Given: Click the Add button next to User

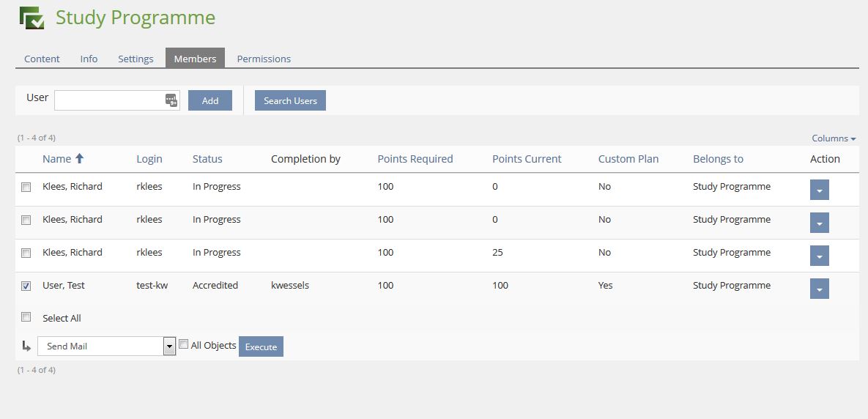Looking at the screenshot, I should tap(210, 100).
